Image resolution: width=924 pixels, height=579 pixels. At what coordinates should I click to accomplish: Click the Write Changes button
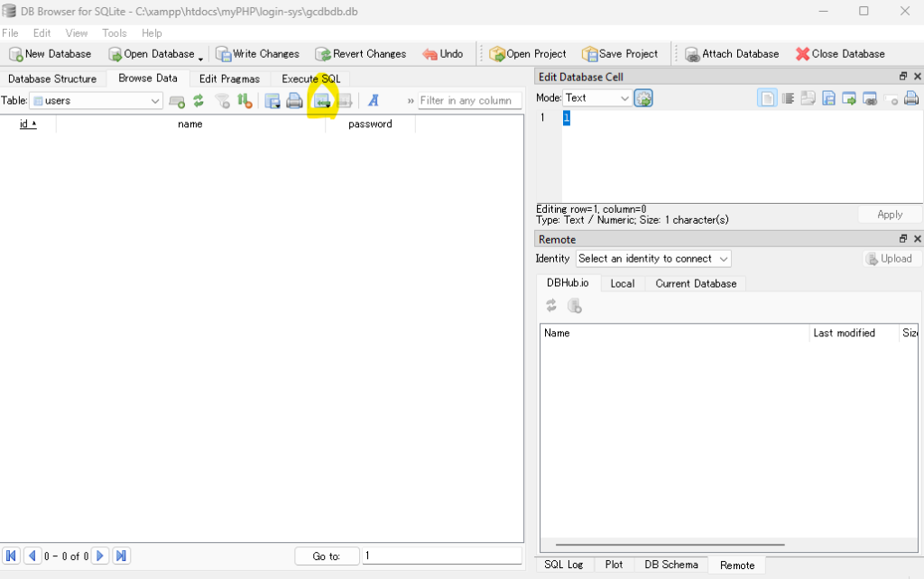coord(257,54)
